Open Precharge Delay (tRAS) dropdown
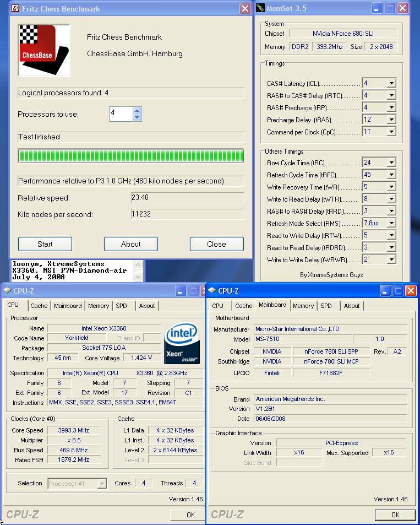 pos(391,120)
